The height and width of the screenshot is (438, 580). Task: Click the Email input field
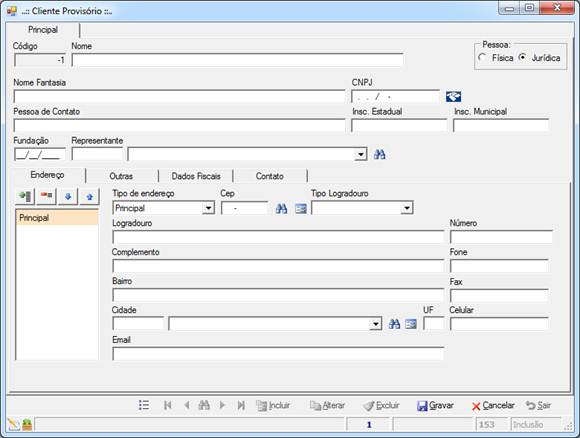click(278, 354)
